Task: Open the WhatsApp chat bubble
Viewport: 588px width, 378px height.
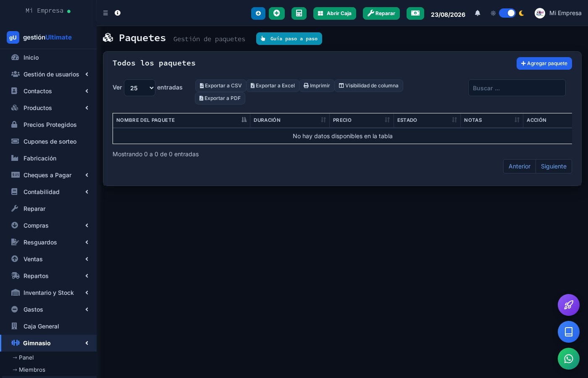Action: (x=569, y=359)
